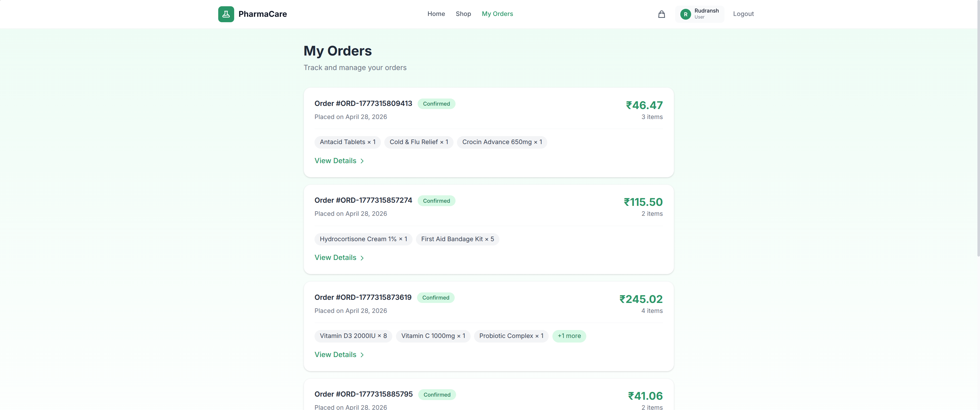Click the Logout link
The width and height of the screenshot is (980, 410).
click(x=743, y=14)
